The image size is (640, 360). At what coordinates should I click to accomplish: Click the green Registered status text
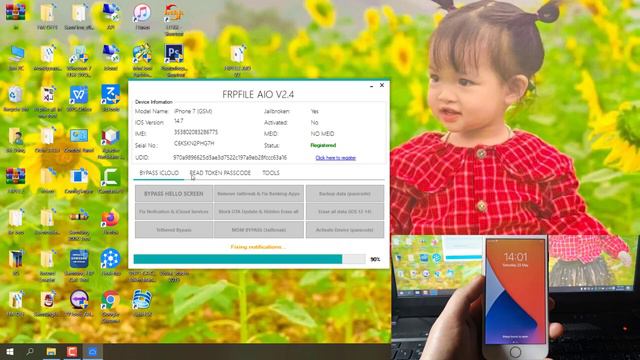tap(323, 145)
